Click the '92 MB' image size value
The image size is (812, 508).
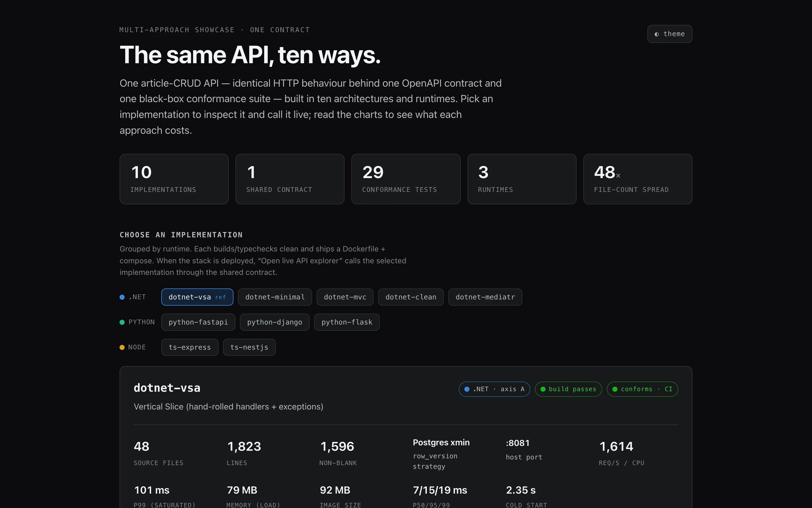pos(335,490)
